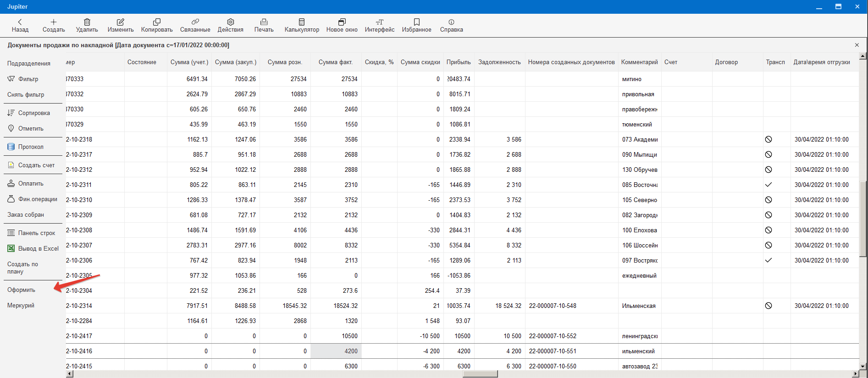Click profit value 10035.74
Screen dimensions: 868x378
459,306
